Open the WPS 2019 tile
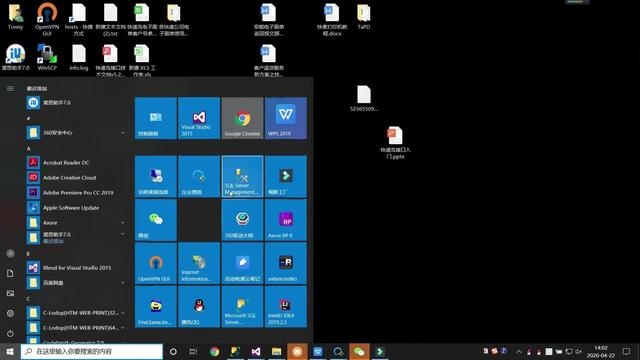This screenshot has height=360, width=640. pos(286,118)
